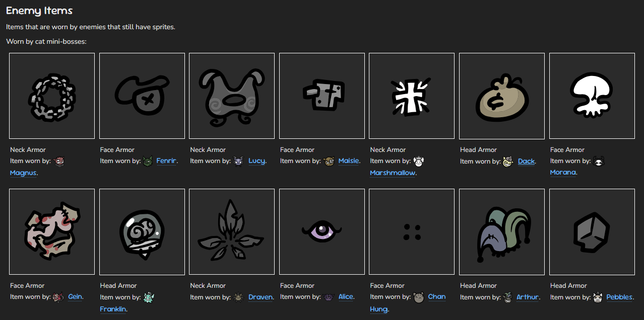Open the jester hat item worn by Arthur

coord(502,231)
